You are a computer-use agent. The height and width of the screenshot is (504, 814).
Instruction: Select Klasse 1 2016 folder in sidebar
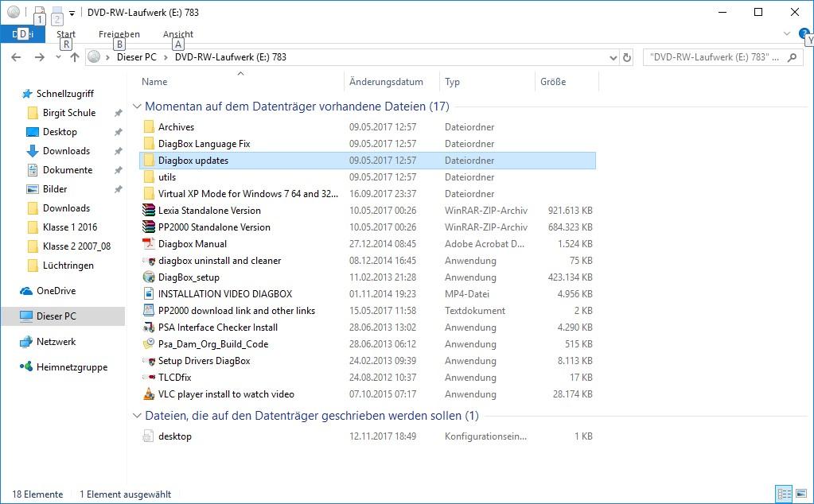(x=69, y=227)
